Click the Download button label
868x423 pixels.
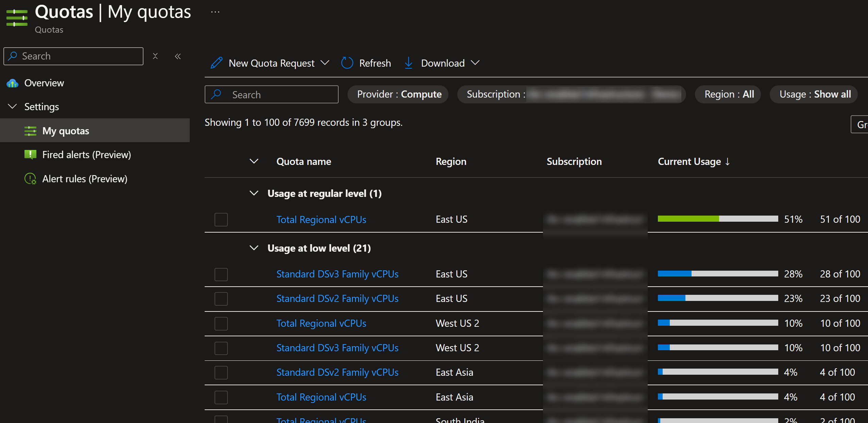(443, 63)
